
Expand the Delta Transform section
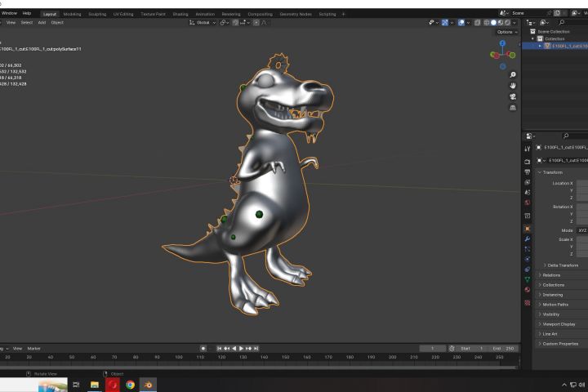[x=562, y=265]
